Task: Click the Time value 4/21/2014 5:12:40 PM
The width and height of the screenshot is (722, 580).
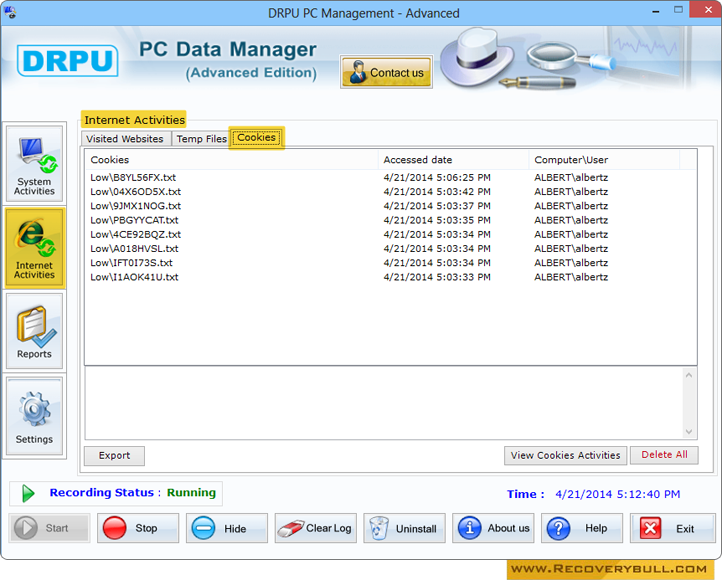Action: pyautogui.click(x=617, y=494)
